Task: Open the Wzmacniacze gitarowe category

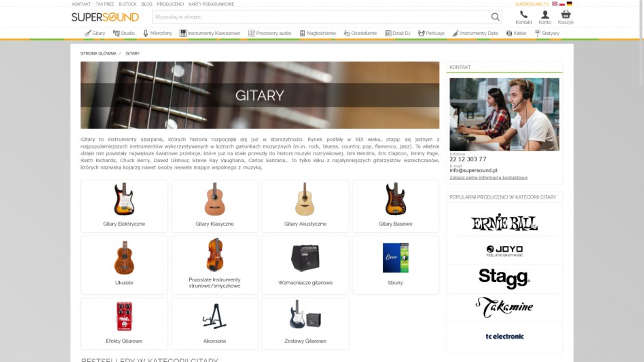Action: [x=305, y=264]
